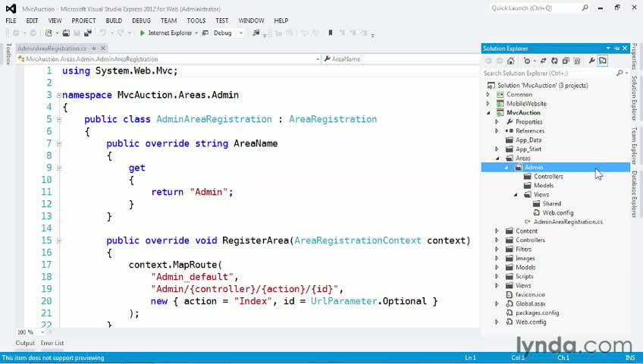Open the WINDOW menu

click(252, 20)
